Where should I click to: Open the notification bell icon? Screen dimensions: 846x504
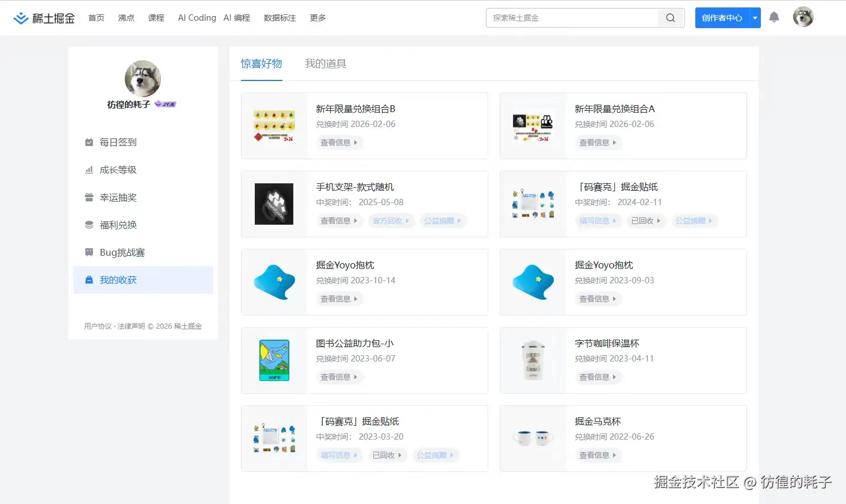coord(774,17)
